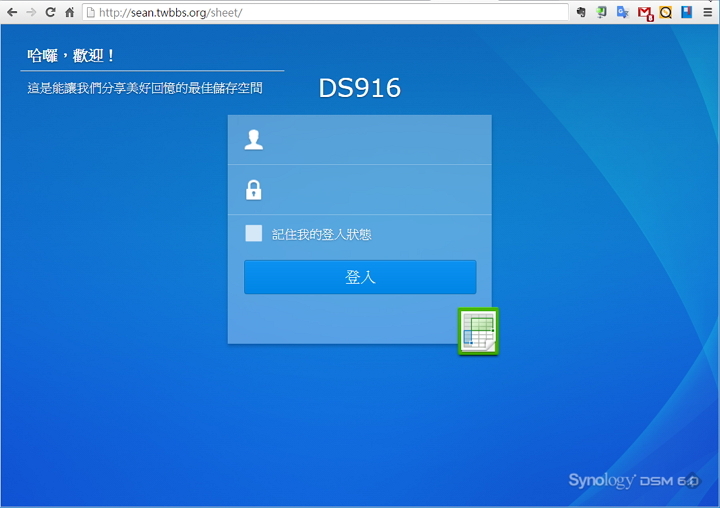The image size is (720, 508).
Task: Reload the page with refresh icon
Action: [x=50, y=12]
